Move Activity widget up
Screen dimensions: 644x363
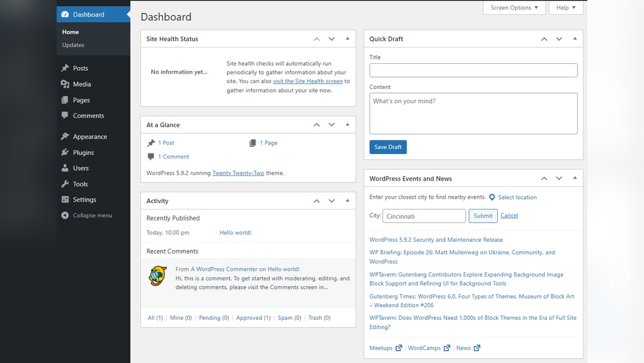pyautogui.click(x=317, y=201)
